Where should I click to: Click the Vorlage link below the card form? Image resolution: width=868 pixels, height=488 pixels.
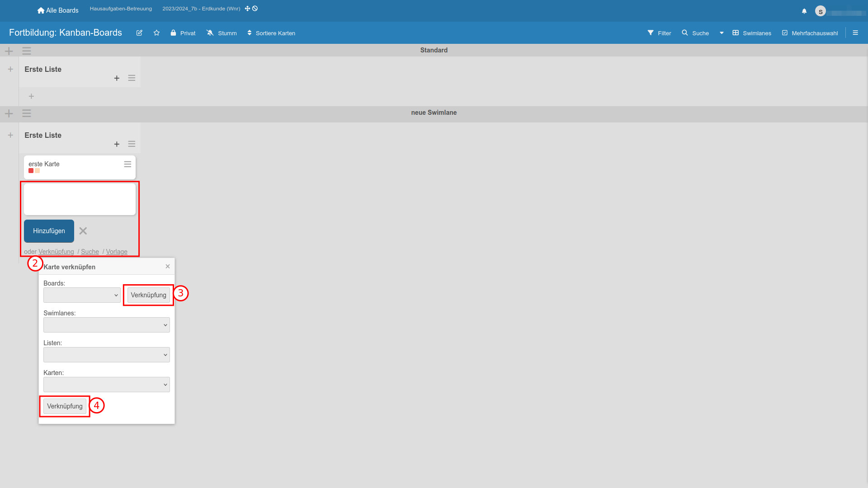click(117, 252)
